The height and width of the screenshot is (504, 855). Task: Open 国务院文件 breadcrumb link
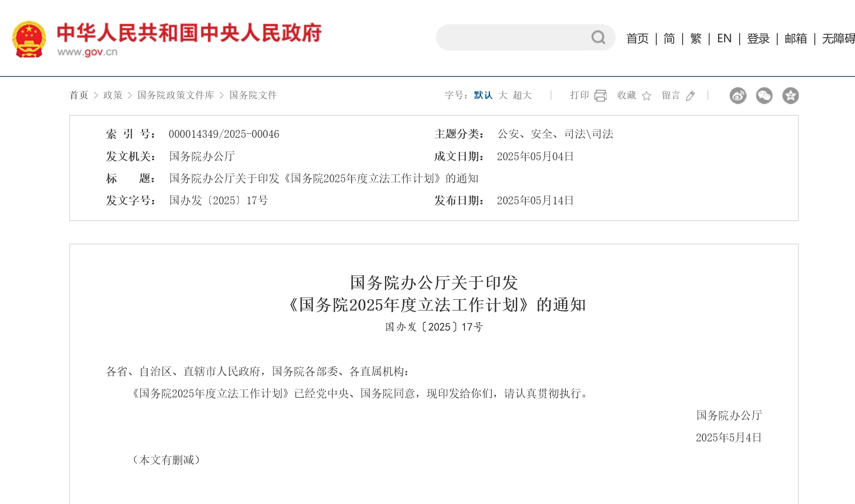(253, 95)
